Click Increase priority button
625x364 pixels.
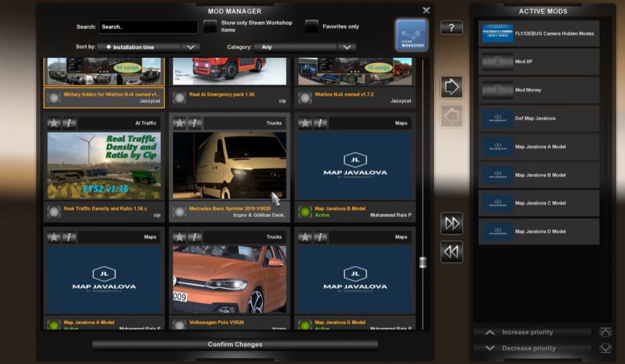pyautogui.click(x=533, y=332)
